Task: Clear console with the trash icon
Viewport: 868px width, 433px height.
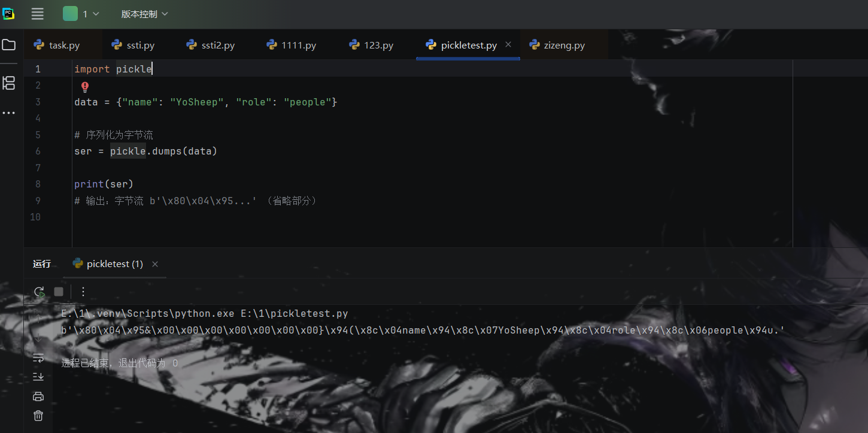Action: 38,415
